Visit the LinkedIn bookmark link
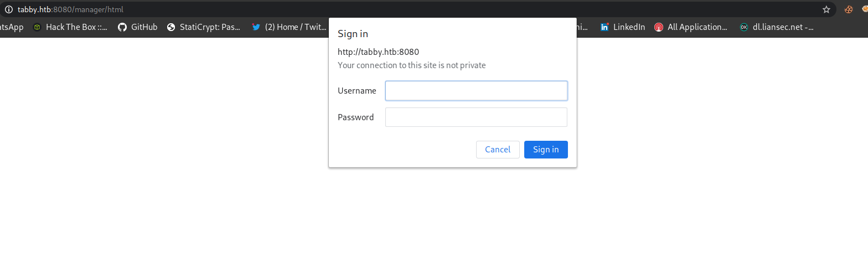The width and height of the screenshot is (868, 261). (629, 27)
